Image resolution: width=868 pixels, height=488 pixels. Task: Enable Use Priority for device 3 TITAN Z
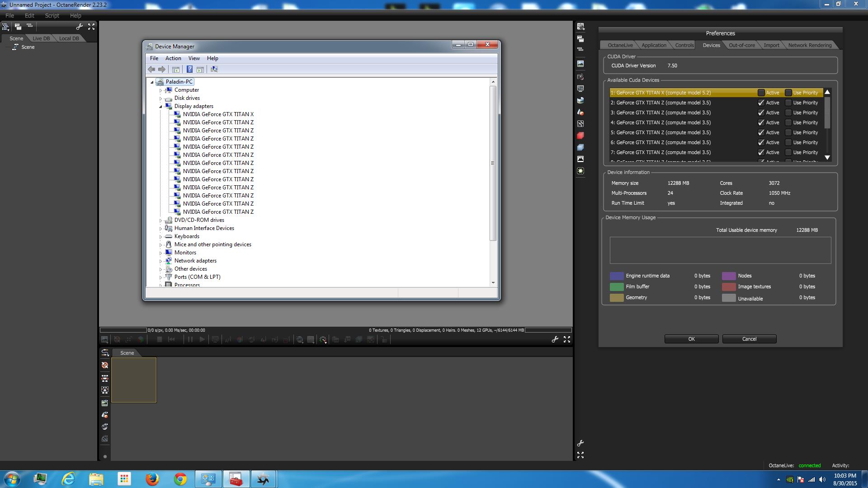pos(788,113)
